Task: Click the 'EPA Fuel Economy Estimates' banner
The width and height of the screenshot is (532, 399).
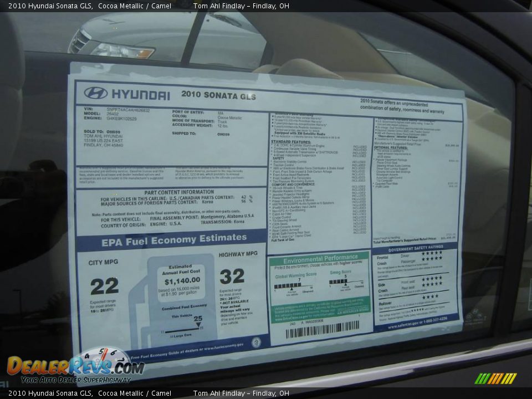Action: [174, 239]
